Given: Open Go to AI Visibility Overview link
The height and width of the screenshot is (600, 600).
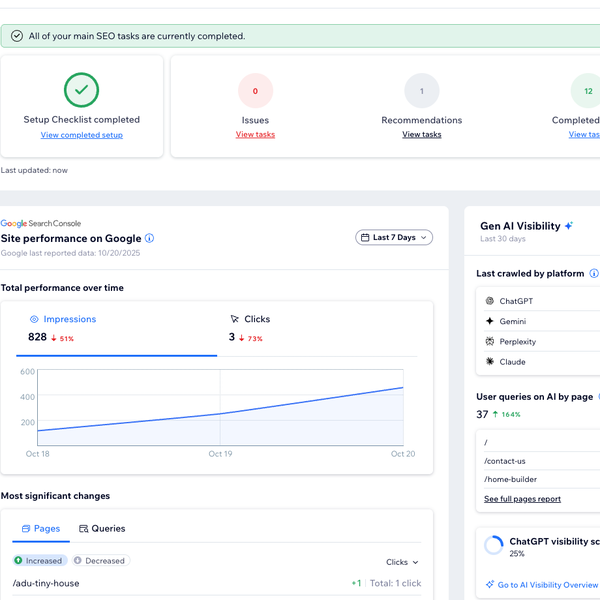Looking at the screenshot, I should pyautogui.click(x=548, y=585).
